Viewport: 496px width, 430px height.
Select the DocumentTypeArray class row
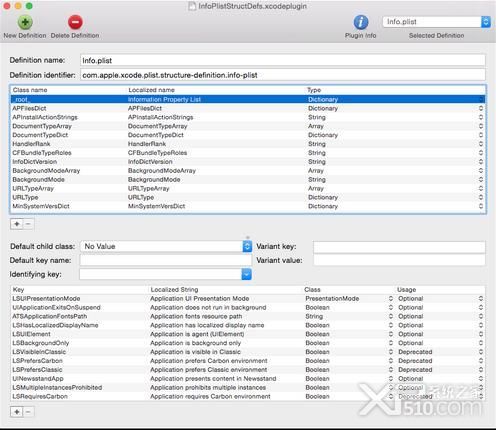(248, 126)
